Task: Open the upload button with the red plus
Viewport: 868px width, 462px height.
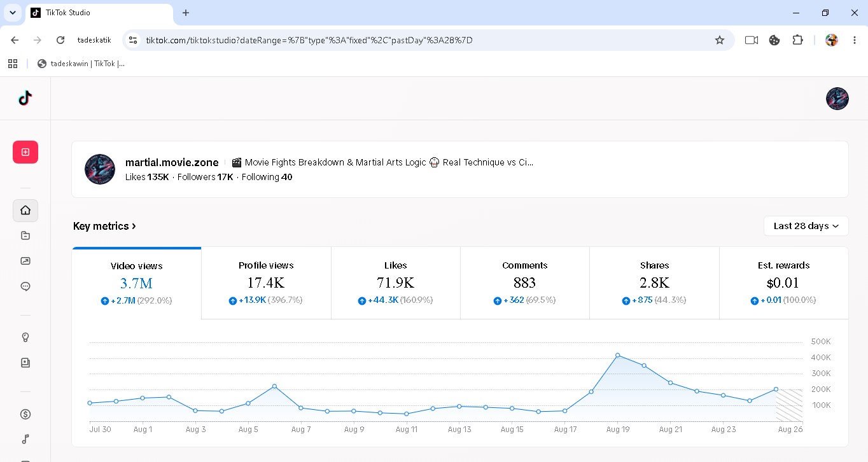Action: (x=25, y=152)
